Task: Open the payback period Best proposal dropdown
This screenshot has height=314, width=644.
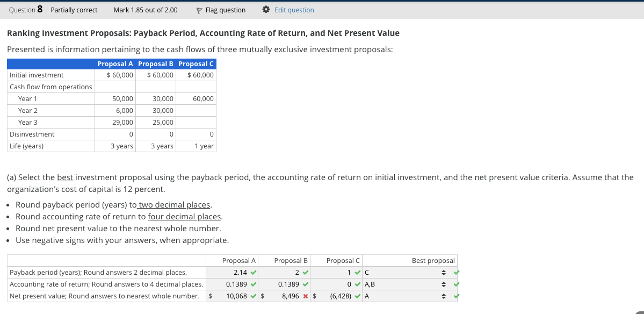Action: tap(409, 272)
